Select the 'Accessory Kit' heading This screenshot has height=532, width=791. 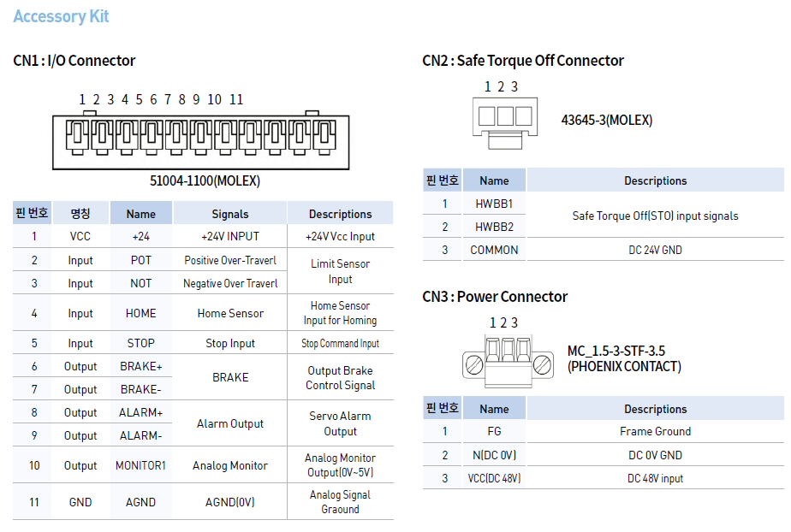click(61, 16)
